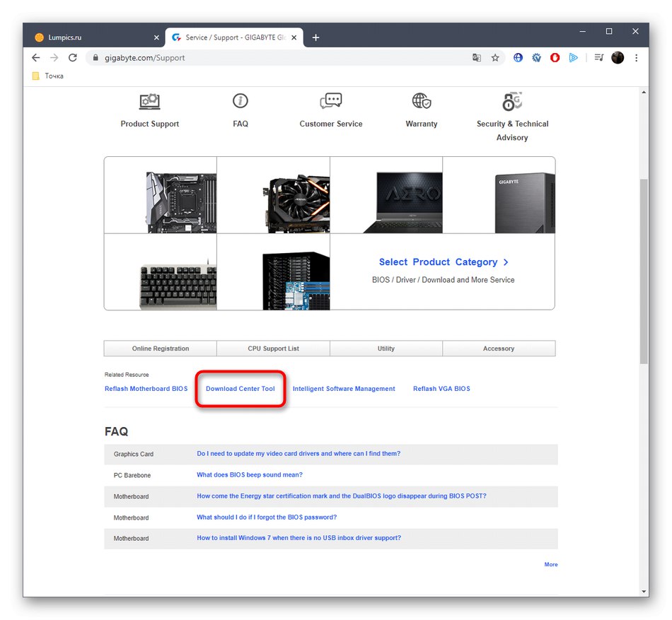The image size is (672, 620).
Task: Open the Reflash VGA BIOS link
Action: (441, 389)
